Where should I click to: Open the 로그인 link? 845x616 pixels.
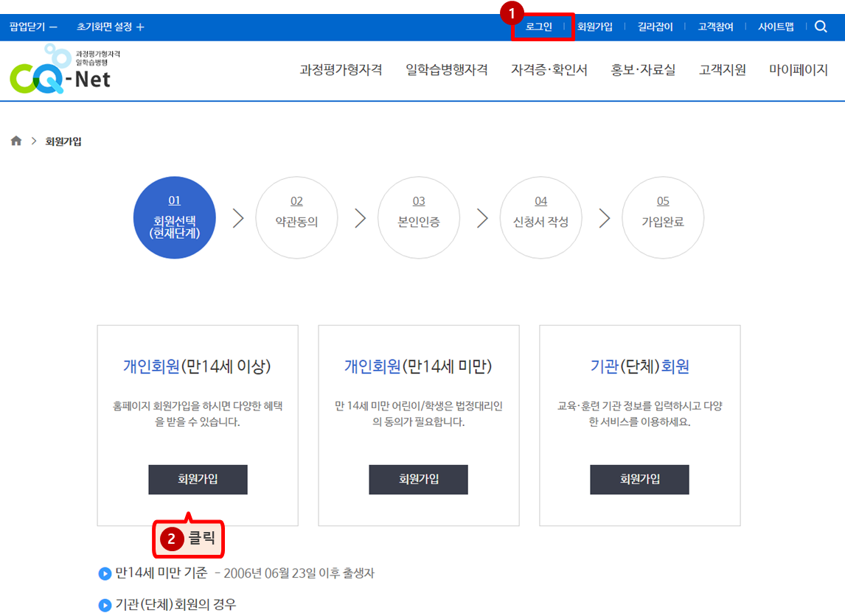tap(539, 27)
